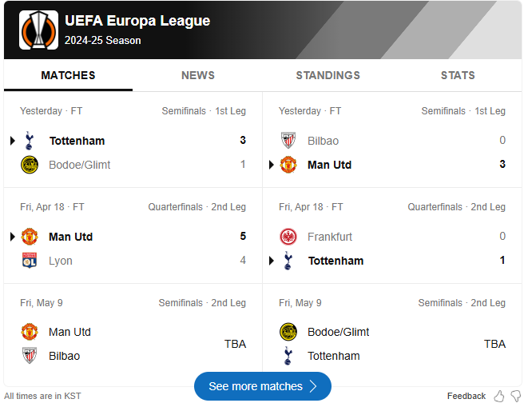Click winner arrow beside Tottenham 3-1 result
The height and width of the screenshot is (411, 532).
pos(13,141)
